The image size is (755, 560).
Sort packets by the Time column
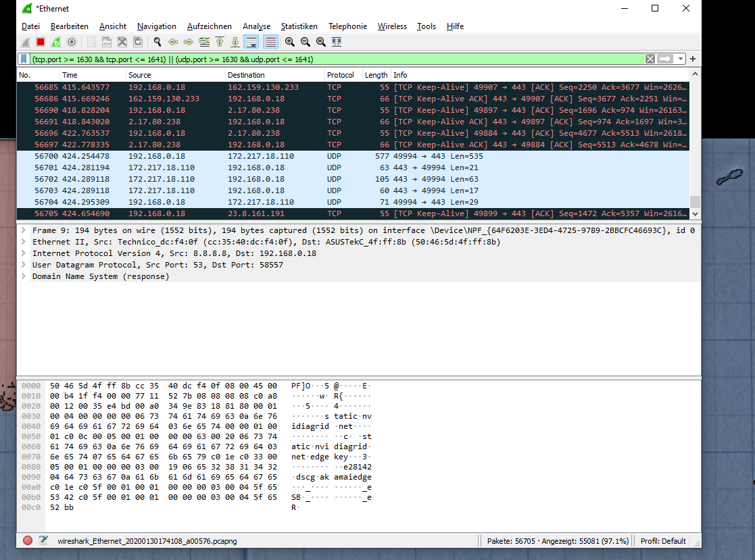coord(93,75)
